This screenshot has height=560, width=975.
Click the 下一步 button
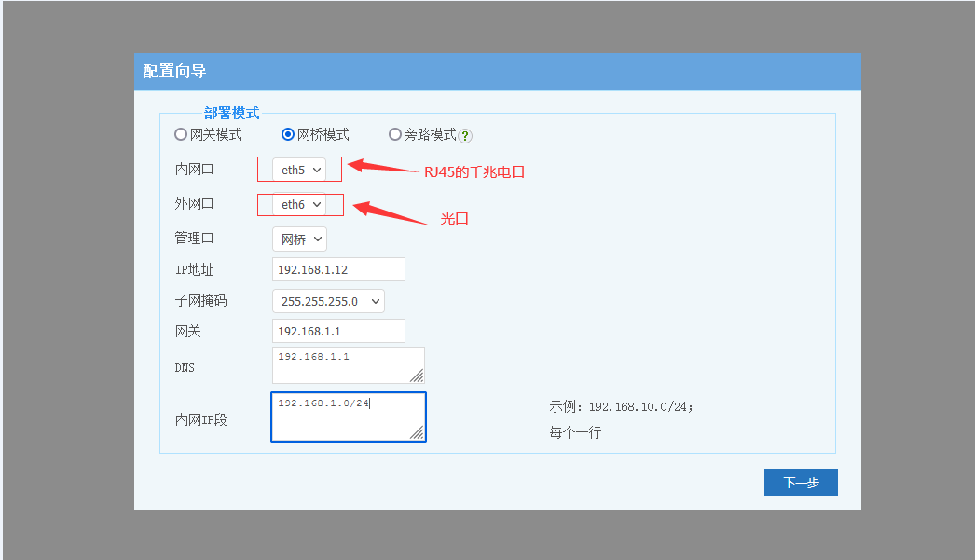(801, 483)
